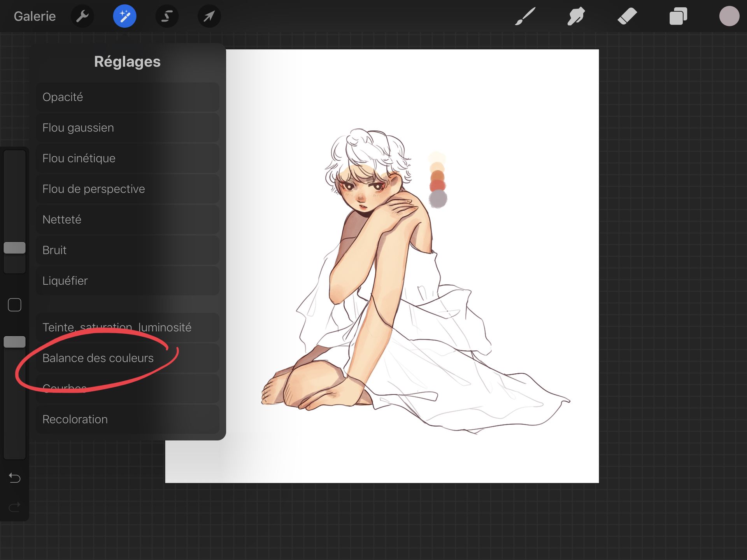Viewport: 747px width, 560px height.
Task: Select the Paintbrush tool
Action: click(x=525, y=16)
